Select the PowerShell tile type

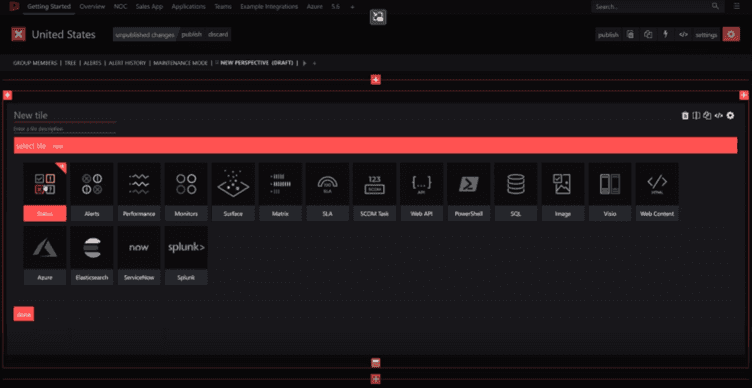tap(469, 192)
